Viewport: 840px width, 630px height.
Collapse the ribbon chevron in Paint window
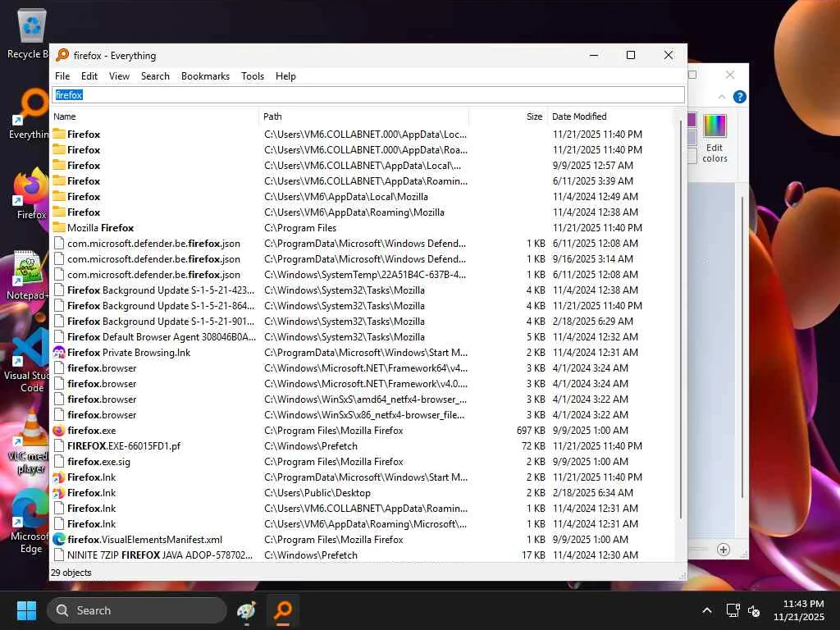tap(722, 97)
